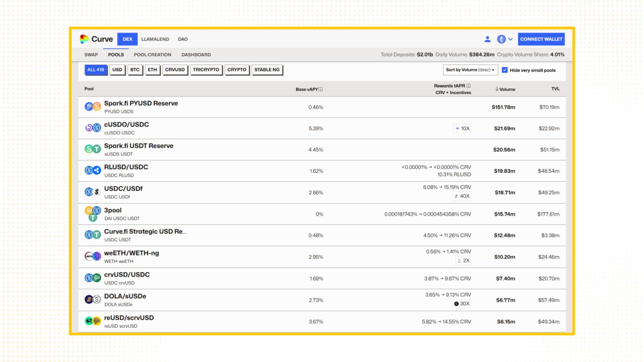Open the Sort by Volume dropdown

point(470,70)
